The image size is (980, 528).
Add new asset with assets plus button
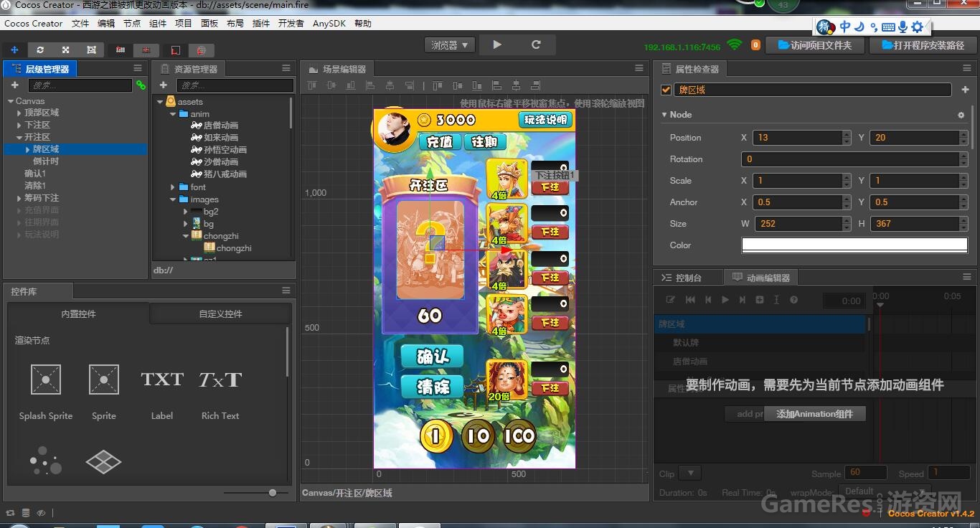(x=163, y=85)
